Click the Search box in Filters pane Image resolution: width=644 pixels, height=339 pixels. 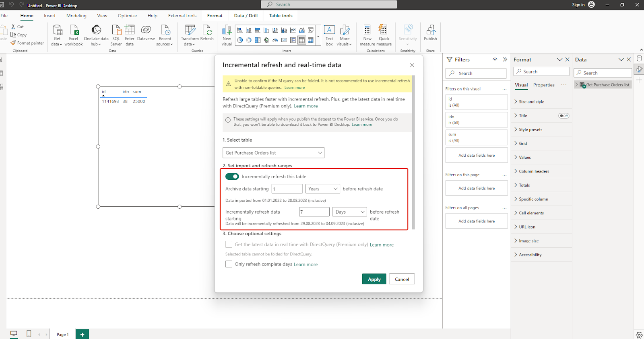pyautogui.click(x=476, y=73)
